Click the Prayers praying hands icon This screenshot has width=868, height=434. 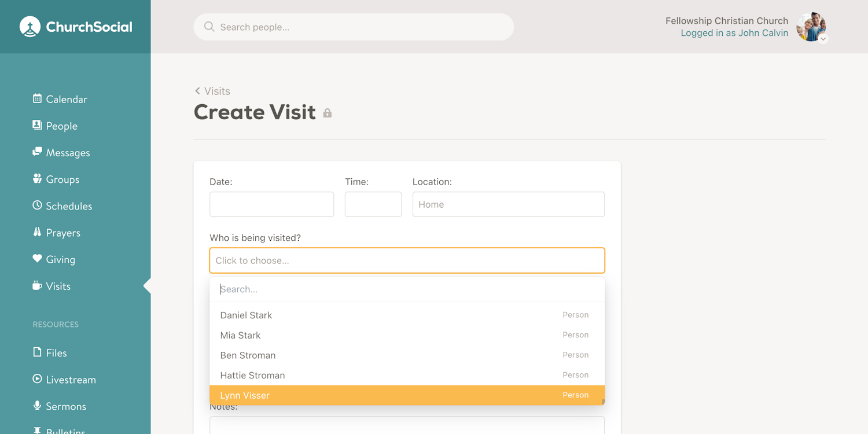point(37,232)
